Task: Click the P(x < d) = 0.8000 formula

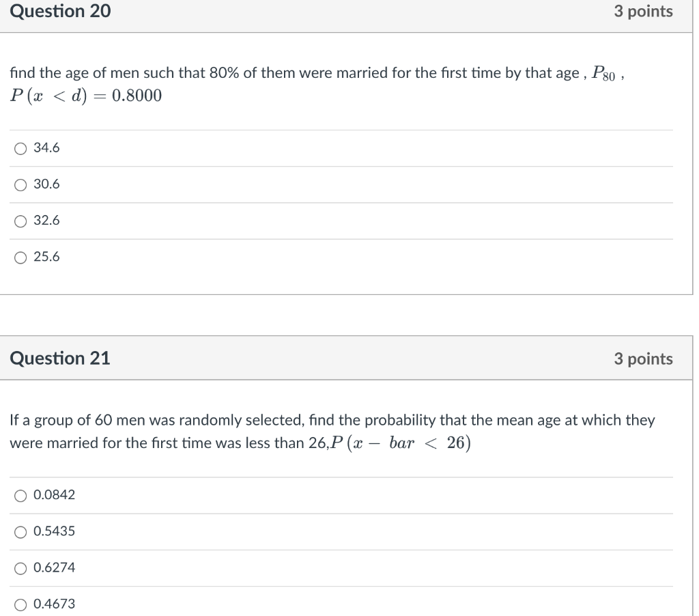Action: click(86, 96)
